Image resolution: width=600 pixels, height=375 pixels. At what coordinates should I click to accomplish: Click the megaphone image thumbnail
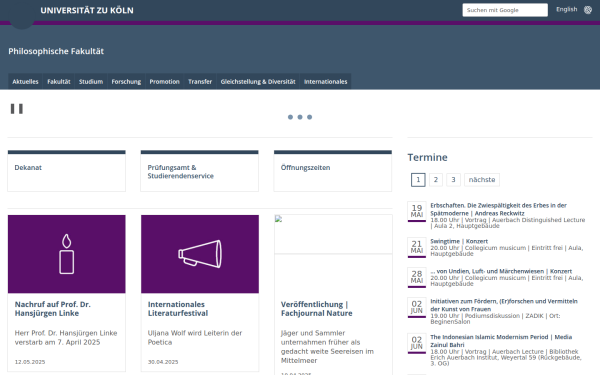click(x=200, y=254)
